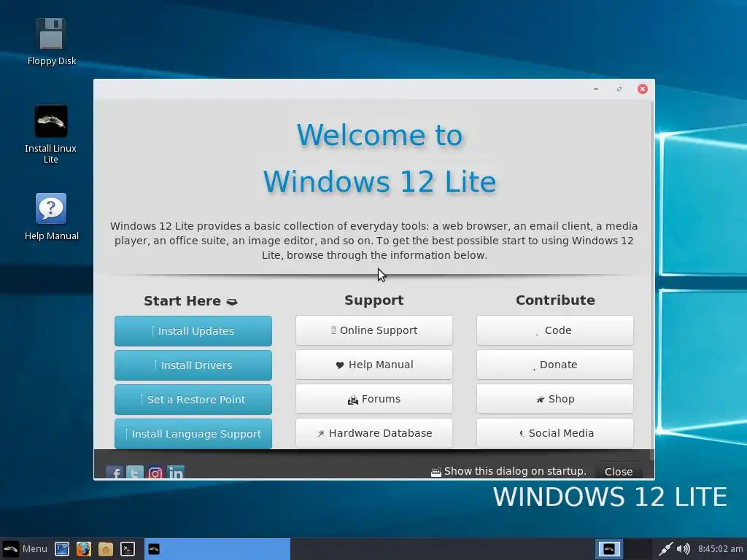This screenshot has height=560, width=747.
Task: Close the welcome window with red X
Action: tap(642, 89)
